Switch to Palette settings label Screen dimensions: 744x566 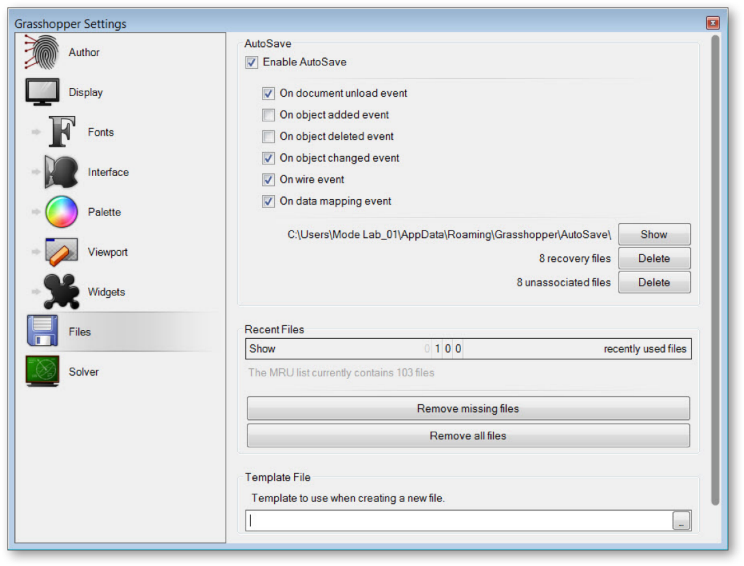(104, 212)
